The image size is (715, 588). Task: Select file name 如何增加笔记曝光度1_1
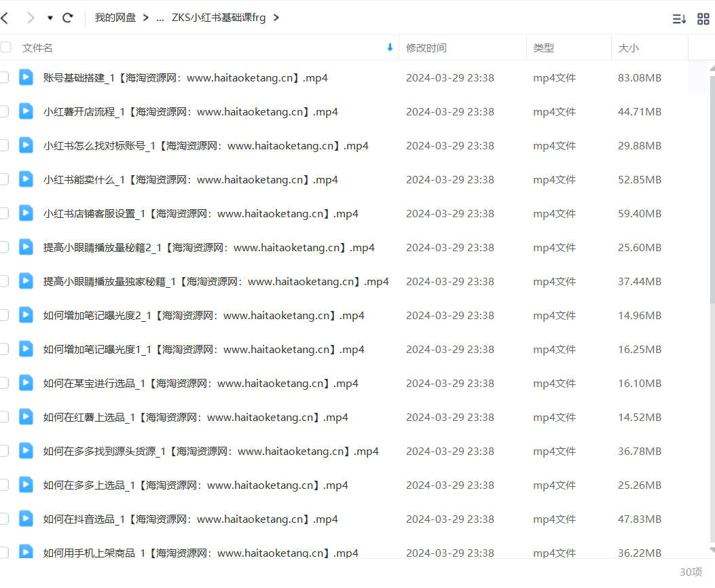[204, 350]
